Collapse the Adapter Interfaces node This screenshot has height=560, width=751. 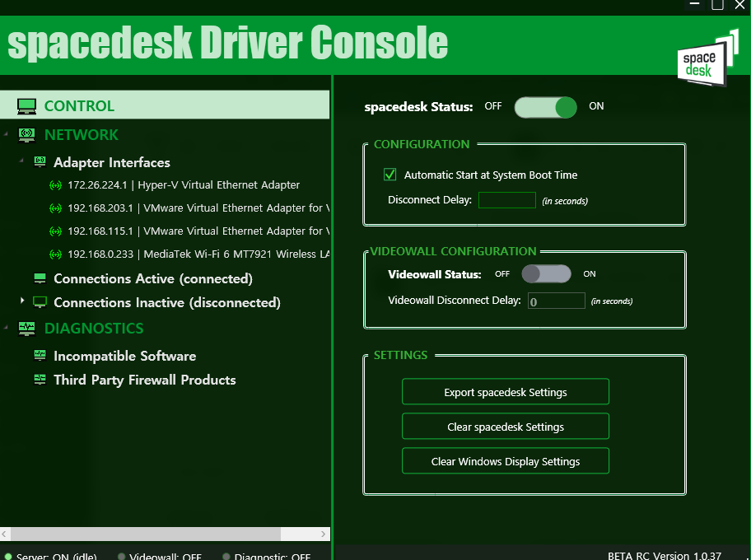tap(21, 161)
